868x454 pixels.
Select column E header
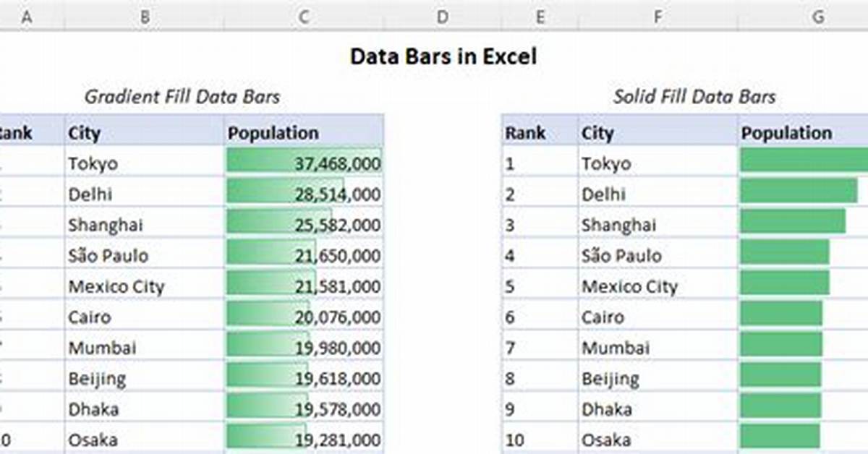coord(540,15)
